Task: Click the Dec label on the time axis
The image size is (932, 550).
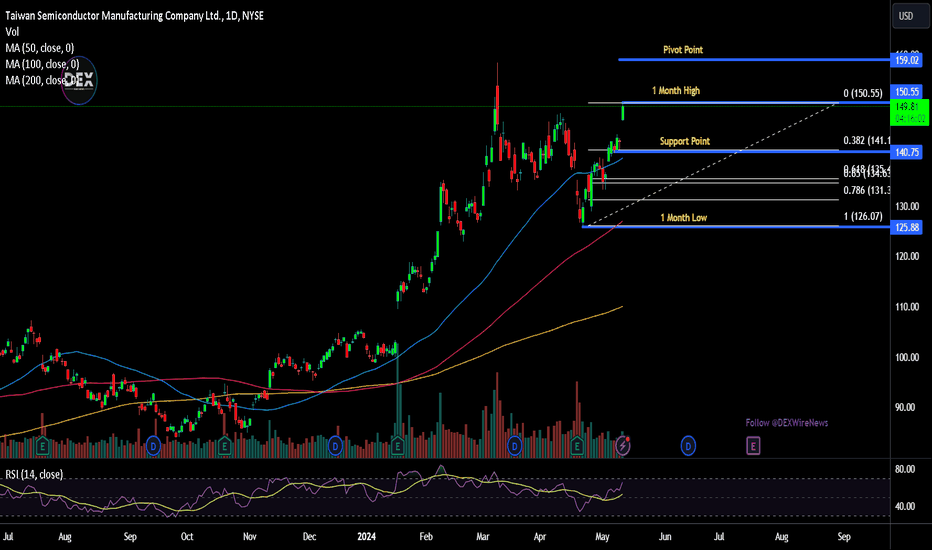Action: click(x=309, y=536)
